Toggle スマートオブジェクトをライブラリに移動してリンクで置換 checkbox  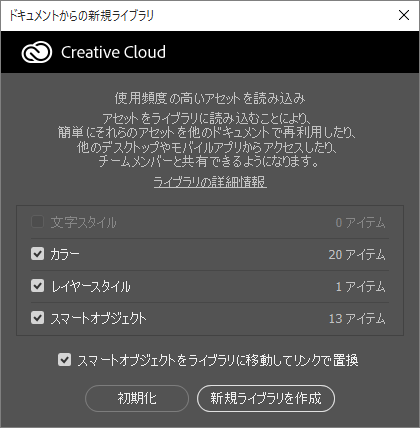pyautogui.click(x=64, y=360)
